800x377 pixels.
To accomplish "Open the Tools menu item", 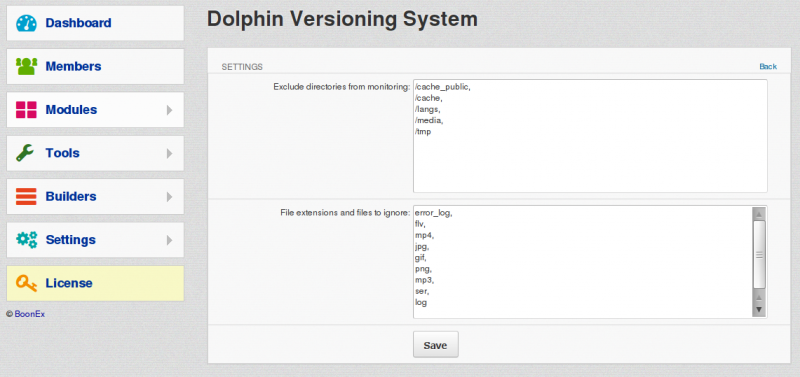I will tap(95, 153).
